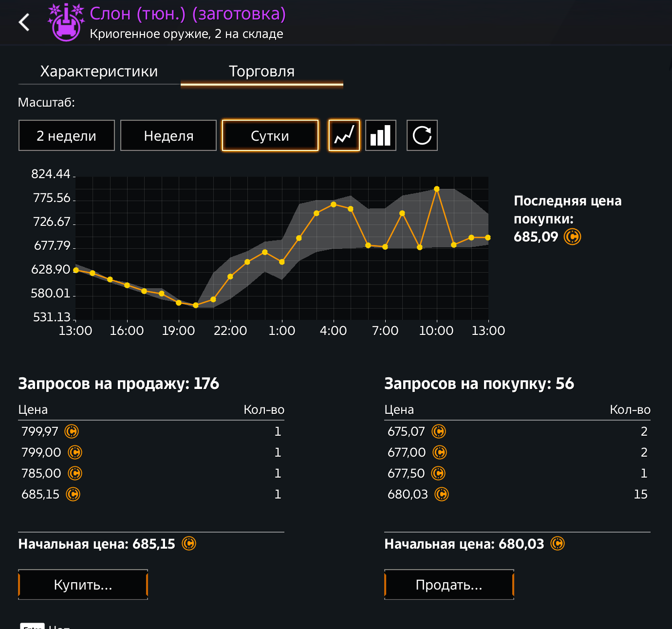
Task: Open the Характеристики tab
Action: tap(99, 72)
